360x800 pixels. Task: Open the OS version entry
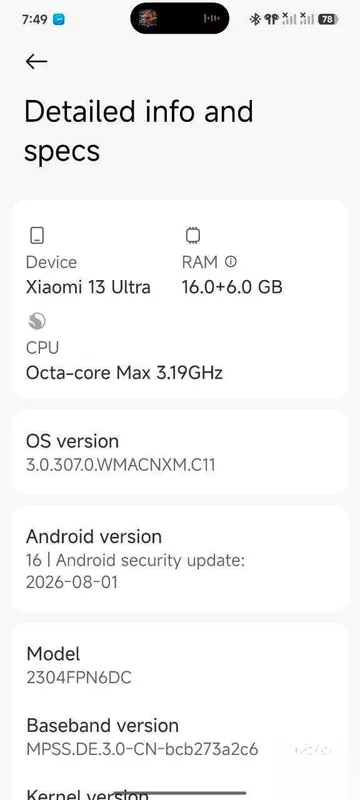[180, 452]
